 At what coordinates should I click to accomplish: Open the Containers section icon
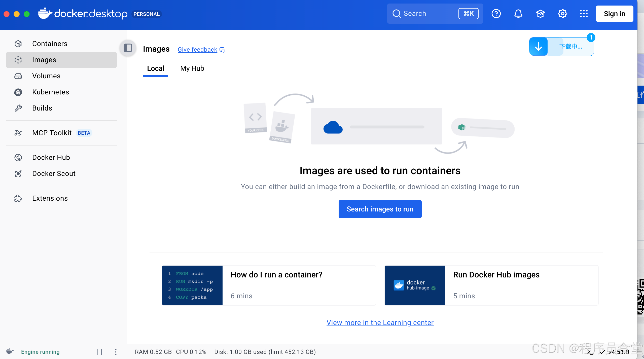coord(18,44)
